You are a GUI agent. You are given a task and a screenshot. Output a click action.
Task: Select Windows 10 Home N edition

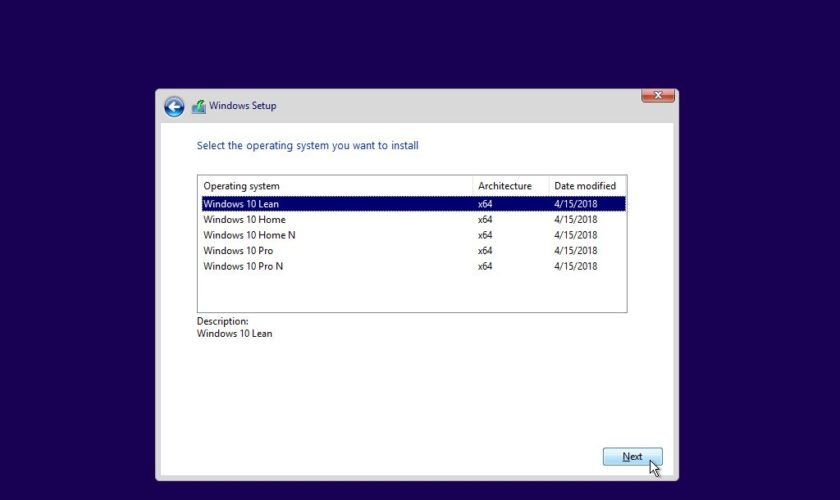coord(414,235)
